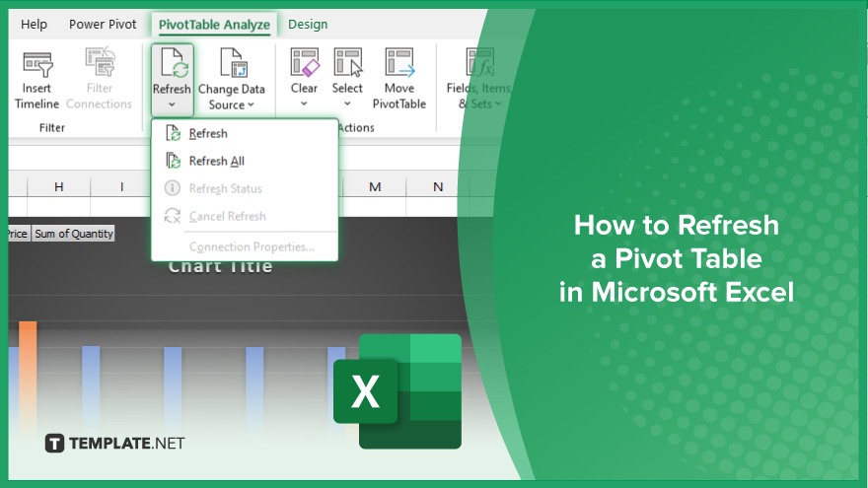Click the Select ribbon icon

[x=348, y=62]
